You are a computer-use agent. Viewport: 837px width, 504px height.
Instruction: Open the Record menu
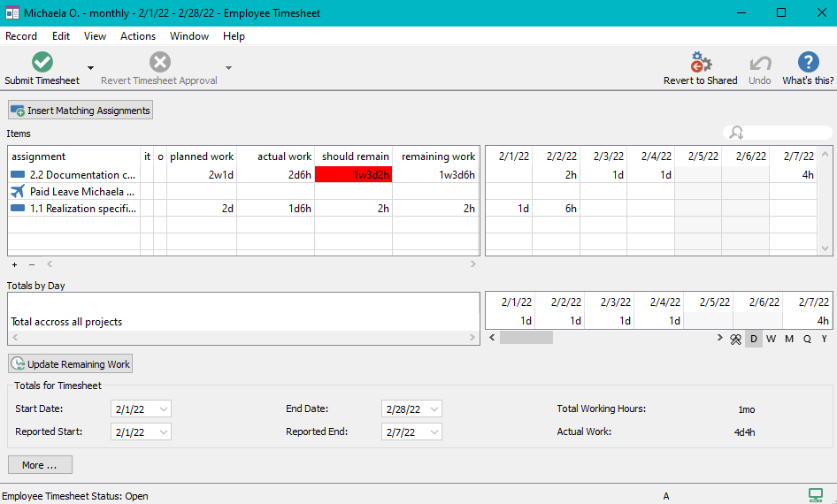click(21, 36)
